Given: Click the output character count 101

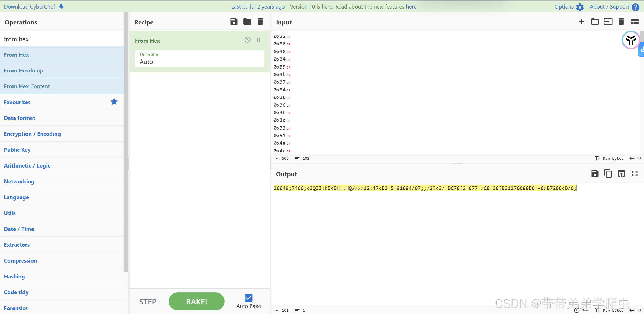Looking at the screenshot, I should tap(281, 310).
